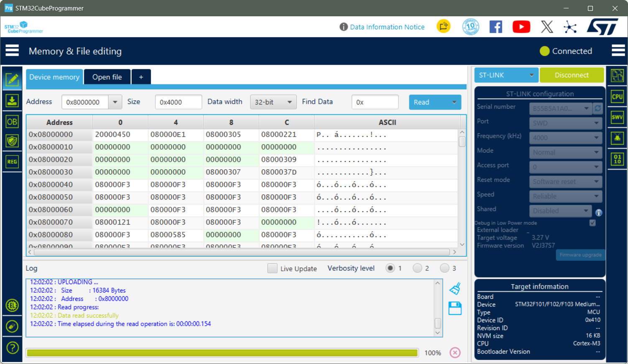Image resolution: width=628 pixels, height=364 pixels.
Task: Click the log panel vertical scrollbar
Action: click(x=438, y=308)
